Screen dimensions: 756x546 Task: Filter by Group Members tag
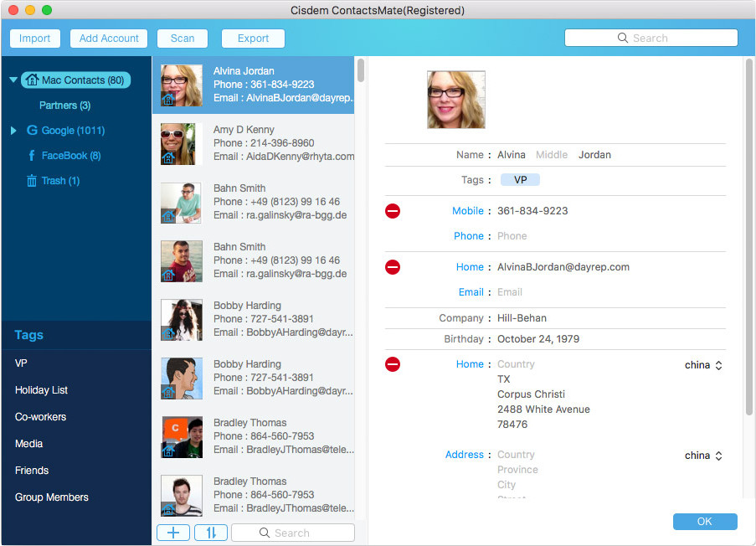(x=51, y=497)
